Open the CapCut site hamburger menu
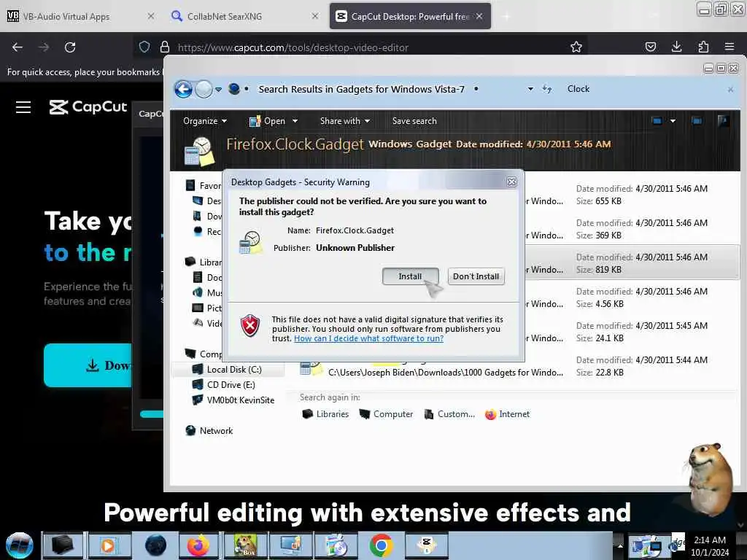 (x=23, y=107)
